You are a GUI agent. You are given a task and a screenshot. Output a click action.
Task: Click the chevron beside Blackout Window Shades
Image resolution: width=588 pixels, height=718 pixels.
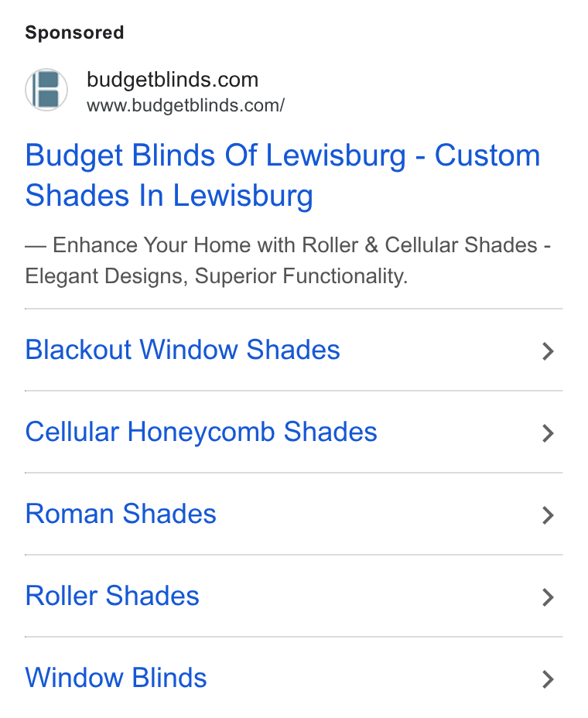coord(548,351)
